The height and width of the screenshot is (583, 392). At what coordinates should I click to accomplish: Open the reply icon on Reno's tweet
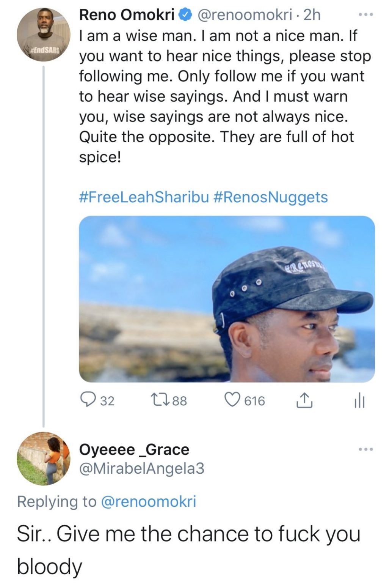coord(88,400)
